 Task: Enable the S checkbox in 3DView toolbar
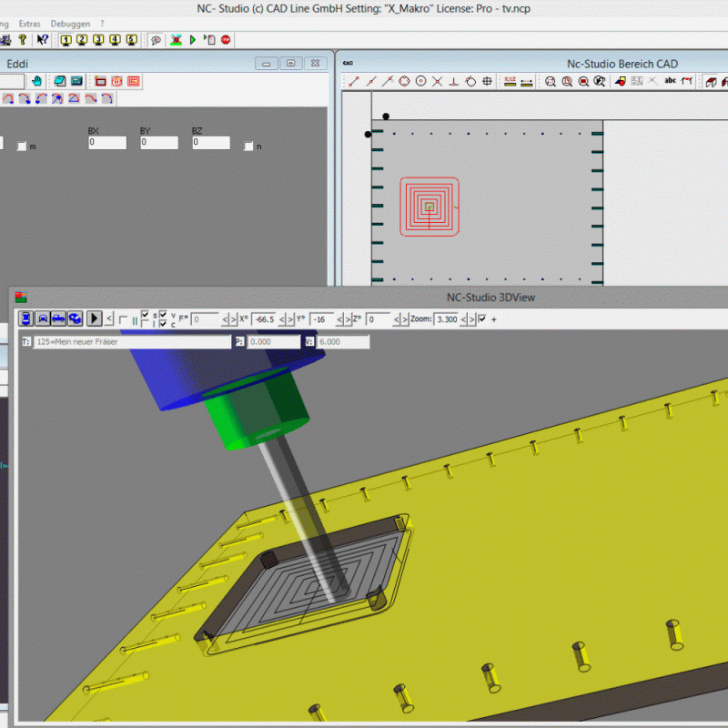tap(145, 314)
